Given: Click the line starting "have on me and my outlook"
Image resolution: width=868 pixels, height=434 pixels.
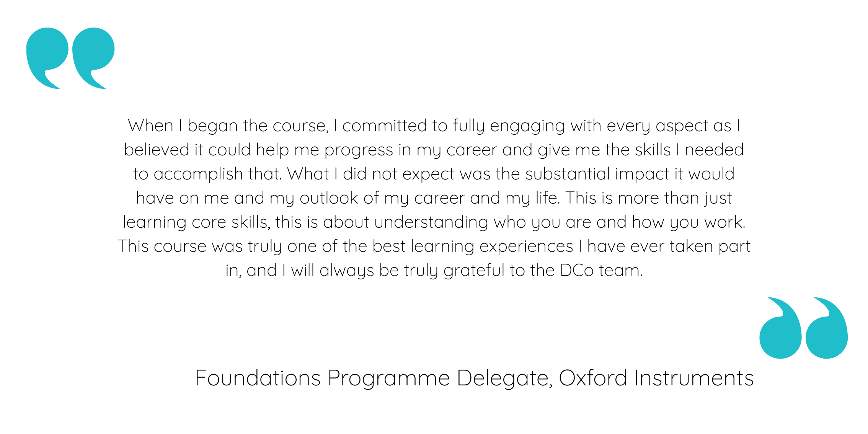Looking at the screenshot, I should click(x=434, y=198).
